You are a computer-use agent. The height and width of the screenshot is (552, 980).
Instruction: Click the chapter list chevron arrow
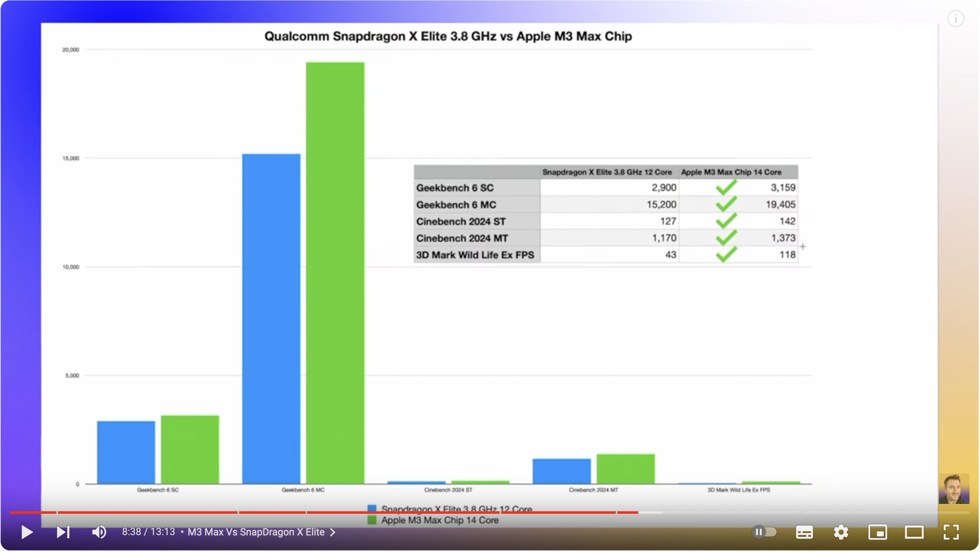[333, 532]
